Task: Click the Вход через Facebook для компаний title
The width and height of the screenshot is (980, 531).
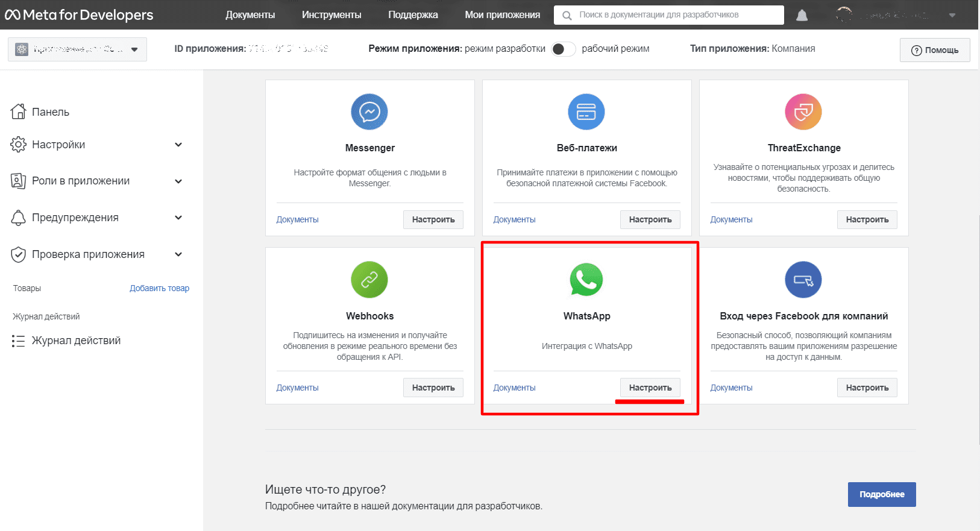Action: [x=804, y=316]
